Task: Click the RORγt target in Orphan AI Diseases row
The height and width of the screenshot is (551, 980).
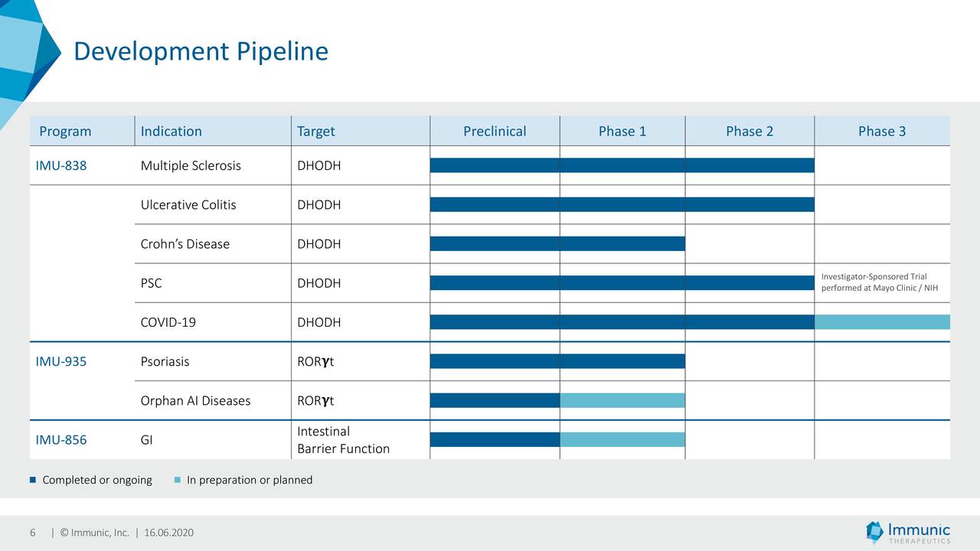Action: 315,400
